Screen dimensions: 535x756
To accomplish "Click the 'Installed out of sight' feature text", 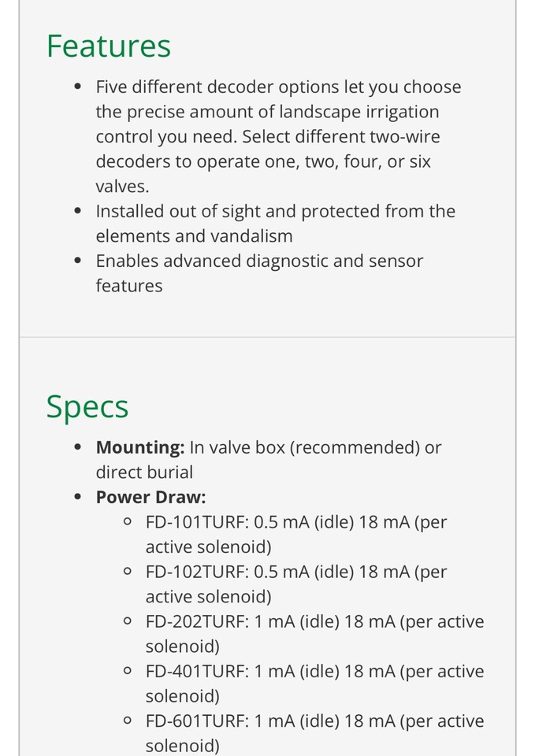I will click(275, 224).
